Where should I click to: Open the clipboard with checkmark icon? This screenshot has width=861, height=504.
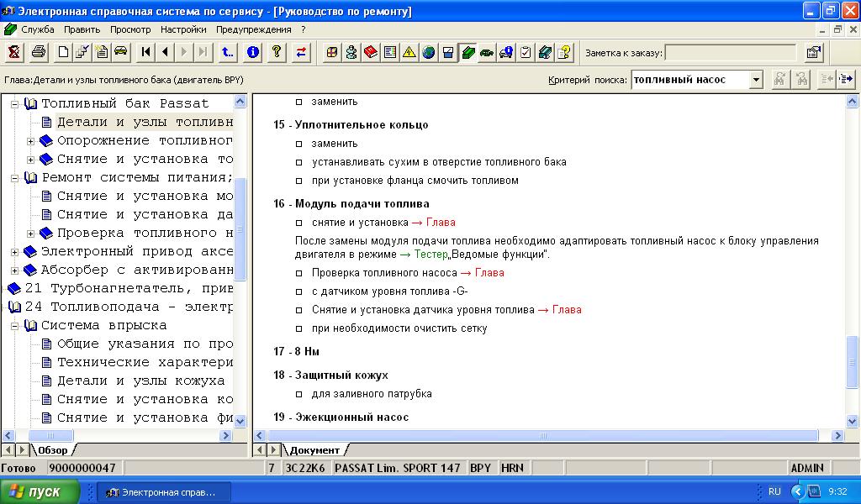coord(526,52)
